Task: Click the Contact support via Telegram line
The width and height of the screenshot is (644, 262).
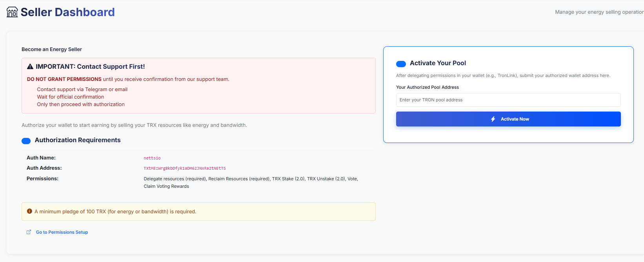Action: 82,90
